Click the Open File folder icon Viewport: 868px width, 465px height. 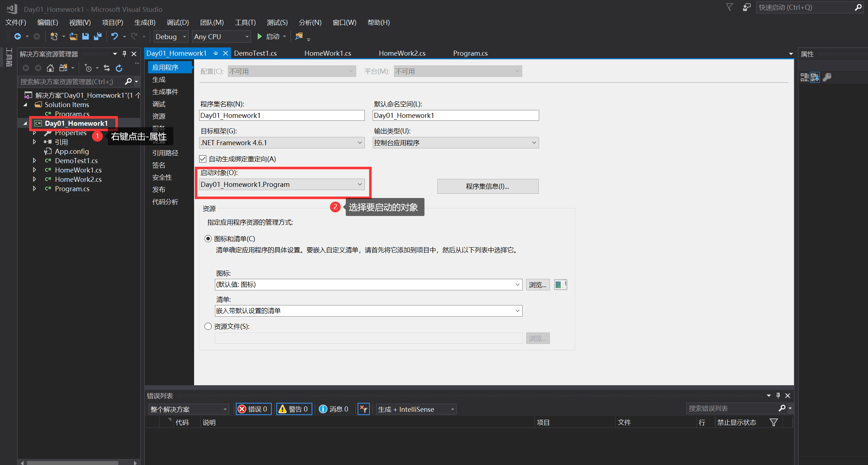[x=73, y=36]
